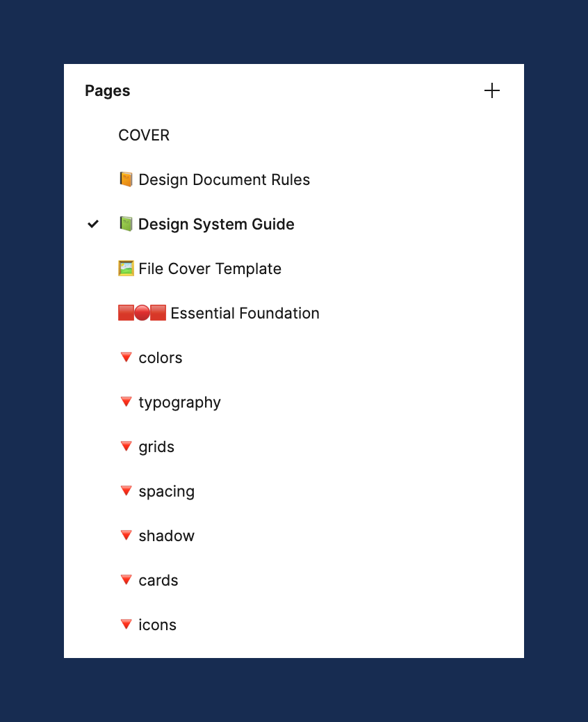This screenshot has height=722, width=588.
Task: Click checkmark next to Design System Guide
Action: tap(93, 224)
